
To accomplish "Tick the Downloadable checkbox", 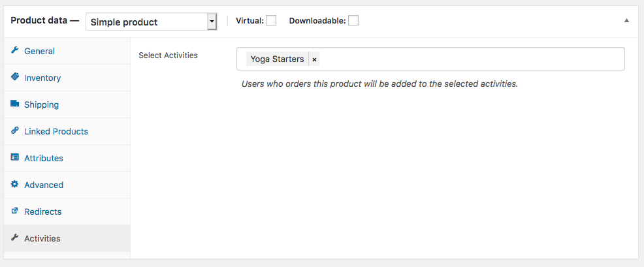I will [353, 20].
